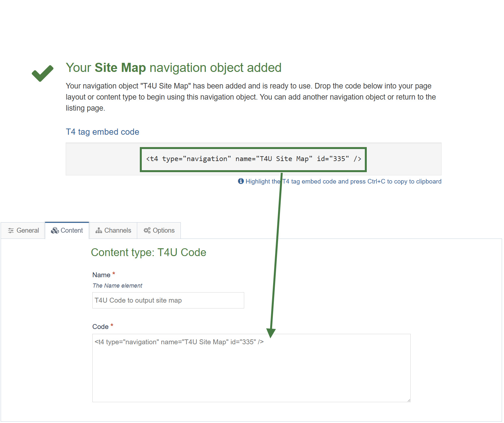Screen dimensions: 504x423
Task: Click the T4 tag embed code heading link
Action: coord(102,132)
